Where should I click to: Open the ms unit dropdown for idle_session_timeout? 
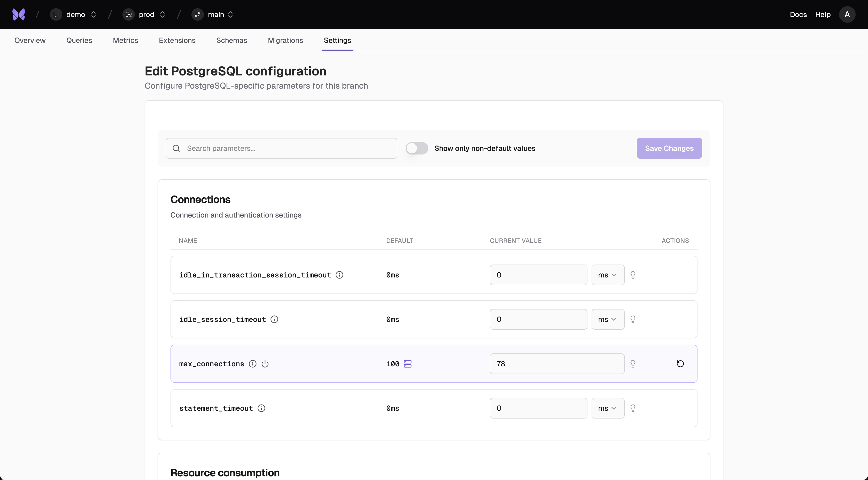(x=607, y=319)
